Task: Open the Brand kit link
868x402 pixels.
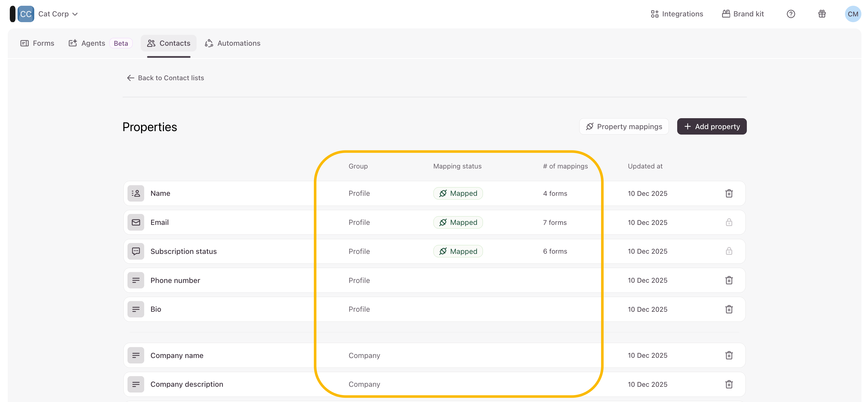Action: 743,14
